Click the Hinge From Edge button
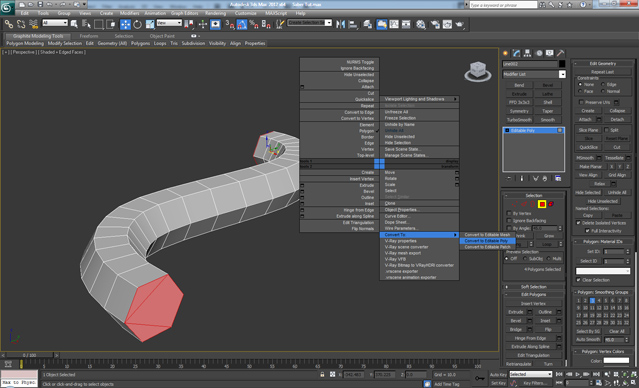Viewport: 639px width, 388px height. (x=530, y=338)
